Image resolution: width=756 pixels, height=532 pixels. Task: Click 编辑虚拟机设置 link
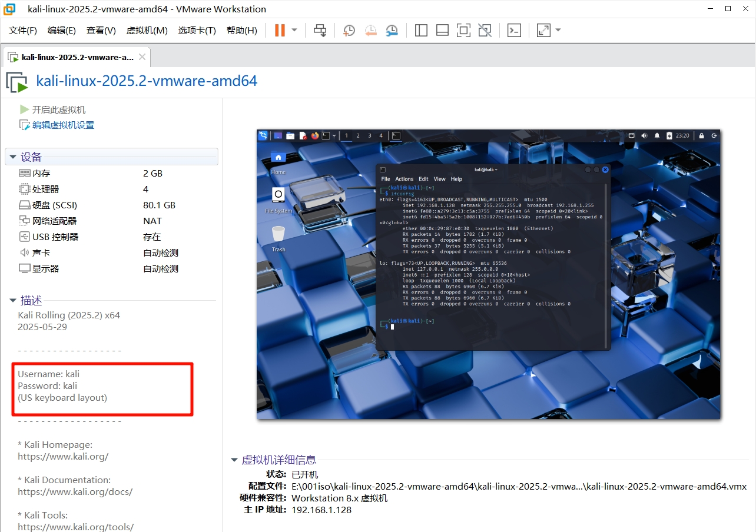click(x=57, y=125)
